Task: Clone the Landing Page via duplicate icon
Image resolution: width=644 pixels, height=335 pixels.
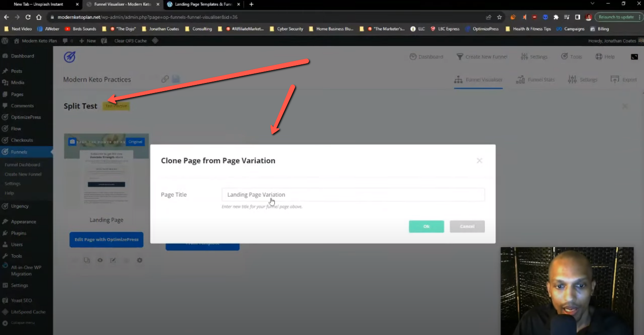Action: point(87,260)
